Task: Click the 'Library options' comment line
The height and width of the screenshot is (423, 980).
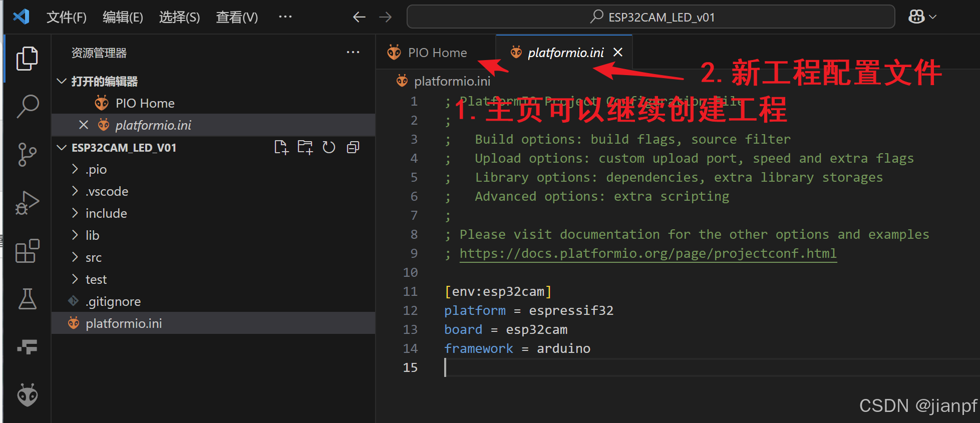Action: 664,177
